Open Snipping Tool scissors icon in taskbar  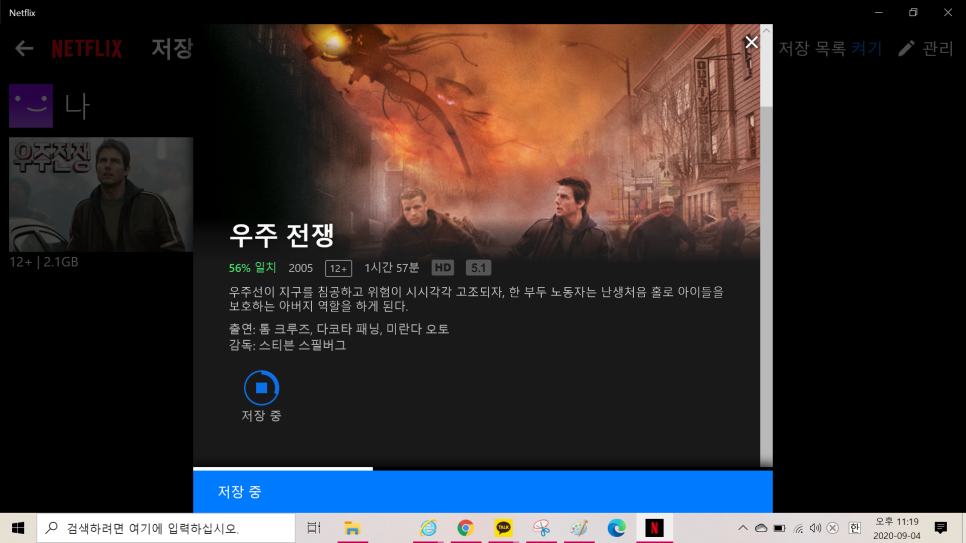[x=542, y=528]
